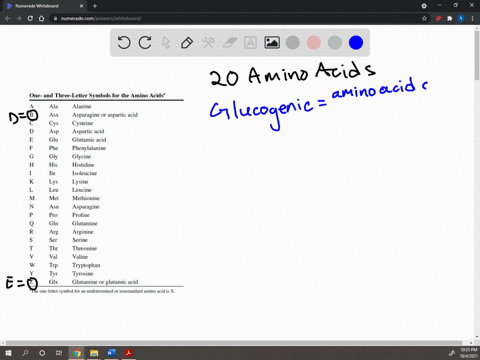This screenshot has height=360, width=480.
Task: Select the pen drawing tool
Action: [x=187, y=43]
